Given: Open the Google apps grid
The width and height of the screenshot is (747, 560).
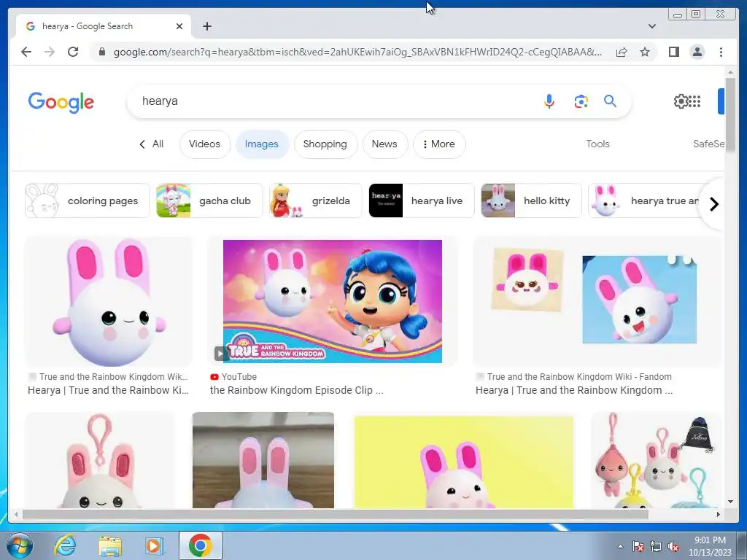Looking at the screenshot, I should pos(695,101).
